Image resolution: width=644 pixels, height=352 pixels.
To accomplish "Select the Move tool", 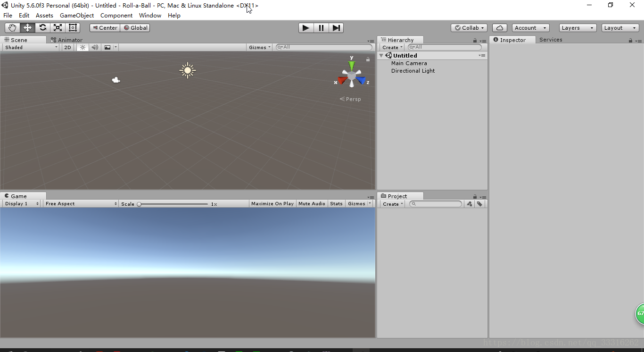I will tap(27, 28).
